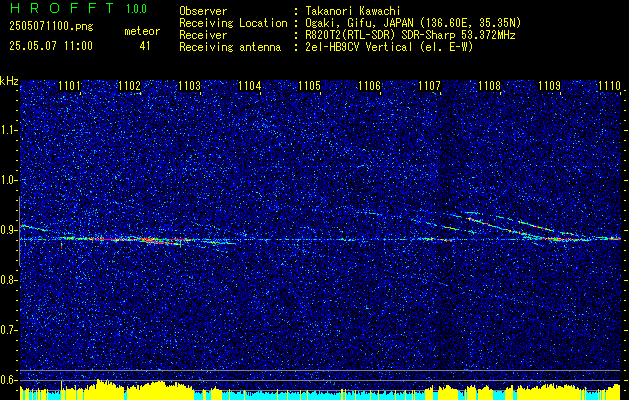The height and width of the screenshot is (400, 629).
Task: Click the 1104 time marker
Action: 250,86
